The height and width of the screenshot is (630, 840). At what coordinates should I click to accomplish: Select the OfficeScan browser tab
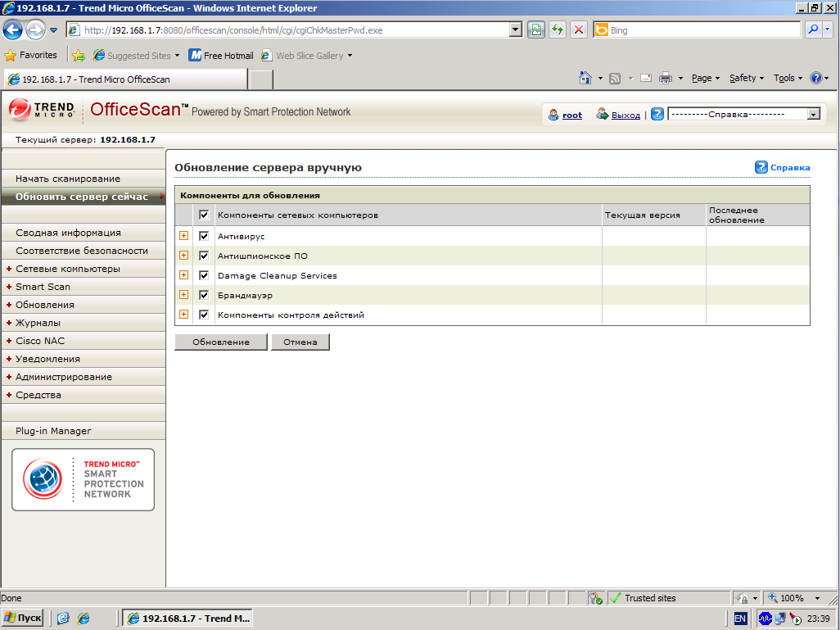click(x=126, y=79)
